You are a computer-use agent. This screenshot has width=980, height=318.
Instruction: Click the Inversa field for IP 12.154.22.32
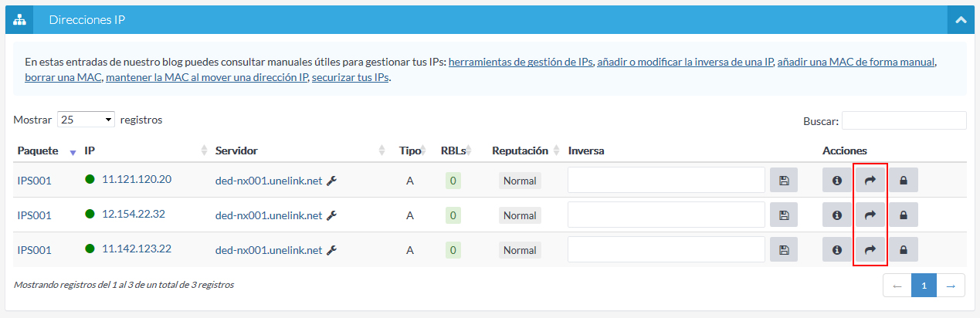(x=666, y=215)
